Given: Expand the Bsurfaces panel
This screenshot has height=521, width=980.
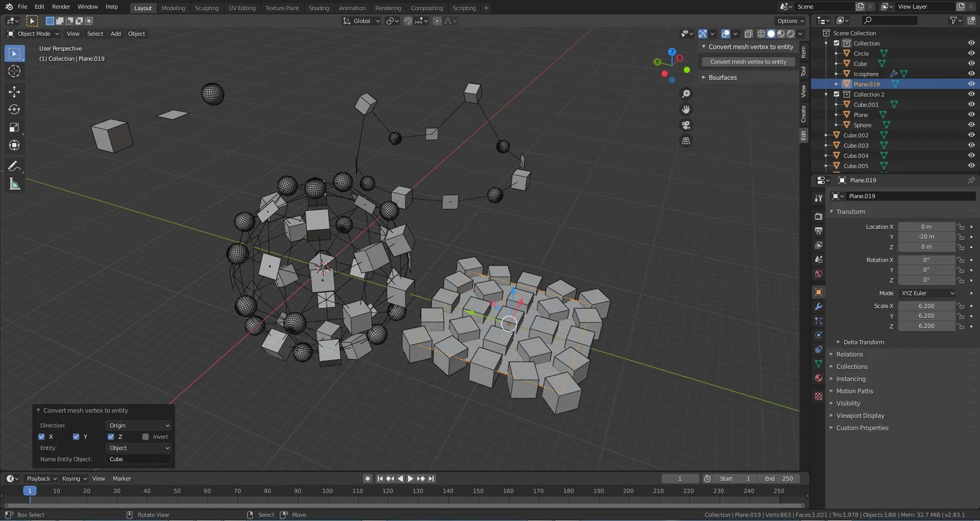Looking at the screenshot, I should [722, 78].
